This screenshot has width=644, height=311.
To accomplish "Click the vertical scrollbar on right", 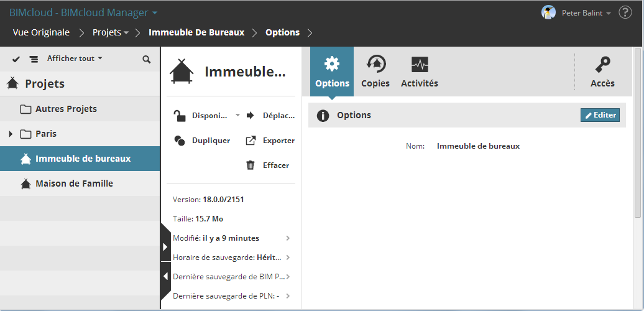I will [637, 131].
